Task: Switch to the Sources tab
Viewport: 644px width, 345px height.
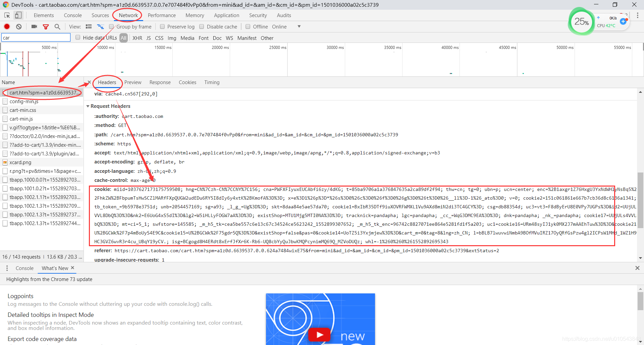Action: coord(100,15)
